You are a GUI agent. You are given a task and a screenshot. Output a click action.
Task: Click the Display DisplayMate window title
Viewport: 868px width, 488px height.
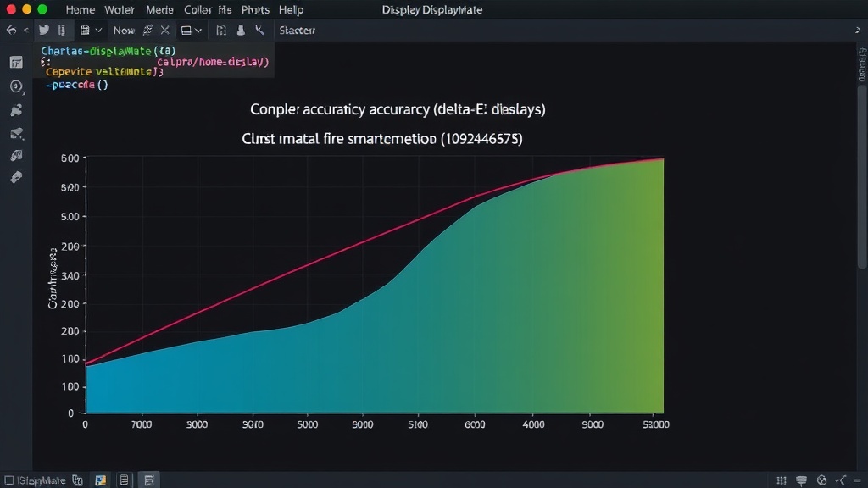[432, 10]
